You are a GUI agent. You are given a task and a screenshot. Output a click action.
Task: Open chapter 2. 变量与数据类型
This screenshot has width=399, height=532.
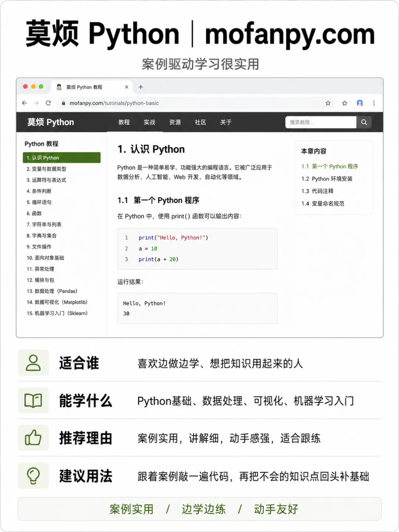(46, 169)
